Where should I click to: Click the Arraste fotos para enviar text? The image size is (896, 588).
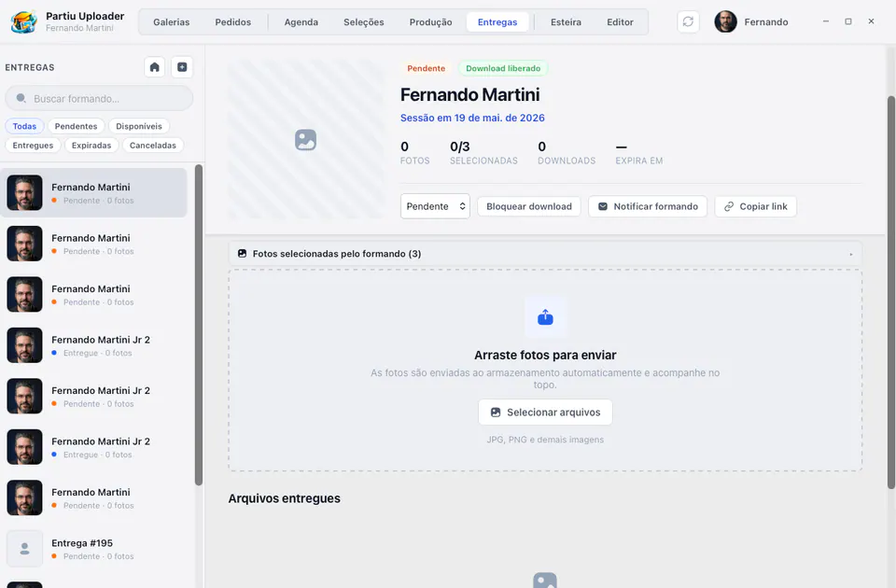pos(545,355)
